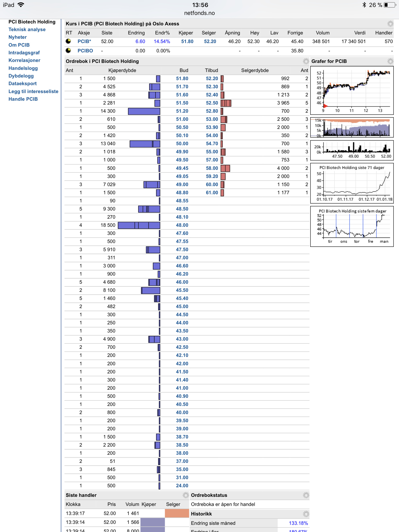Image resolution: width=399 pixels, height=532 pixels.
Task: Click ask price 52.50 in order book
Action: [212, 103]
